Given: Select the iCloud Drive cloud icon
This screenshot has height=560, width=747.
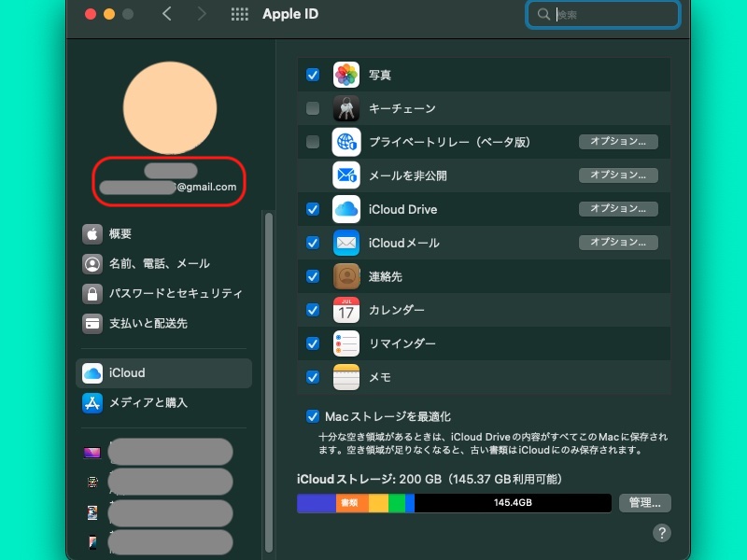Looking at the screenshot, I should pos(345,209).
